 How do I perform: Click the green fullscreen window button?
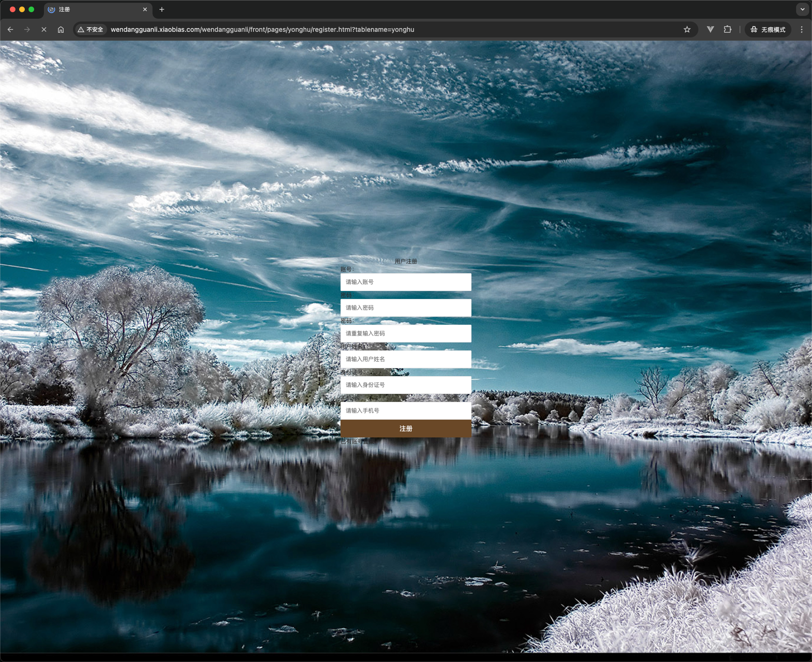(x=31, y=9)
